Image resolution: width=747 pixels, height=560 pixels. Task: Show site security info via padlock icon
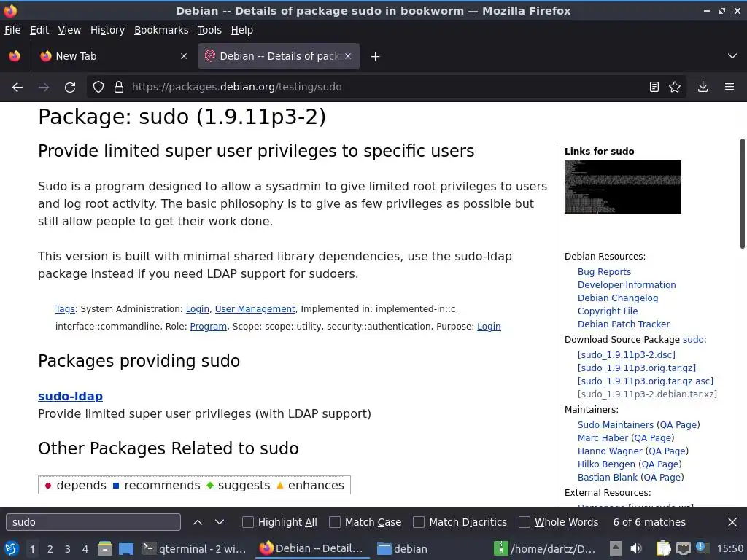pyautogui.click(x=119, y=87)
